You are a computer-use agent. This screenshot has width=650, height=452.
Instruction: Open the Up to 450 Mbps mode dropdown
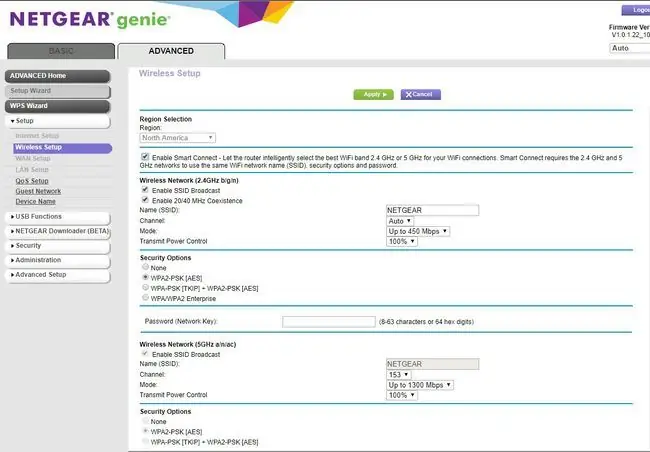pos(418,231)
